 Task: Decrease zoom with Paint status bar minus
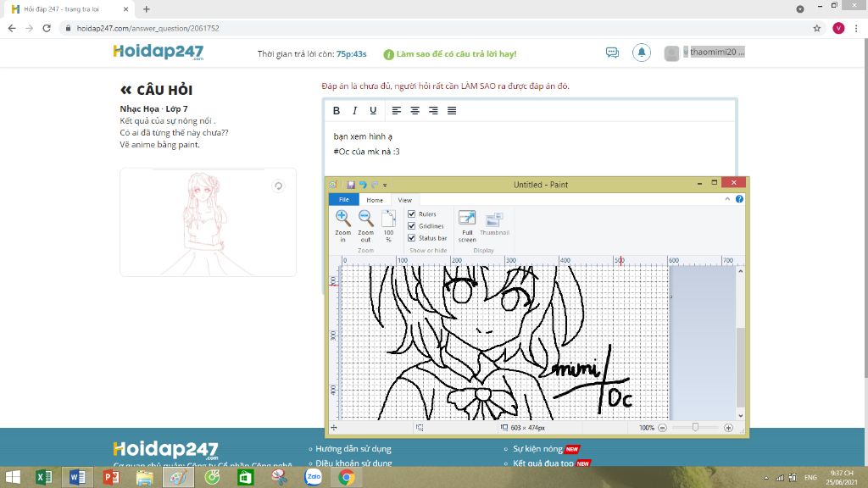[662, 428]
